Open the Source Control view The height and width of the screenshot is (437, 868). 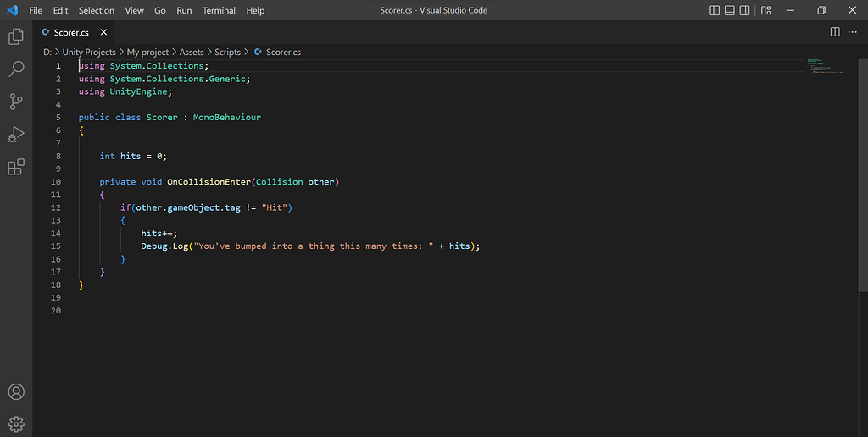(16, 102)
